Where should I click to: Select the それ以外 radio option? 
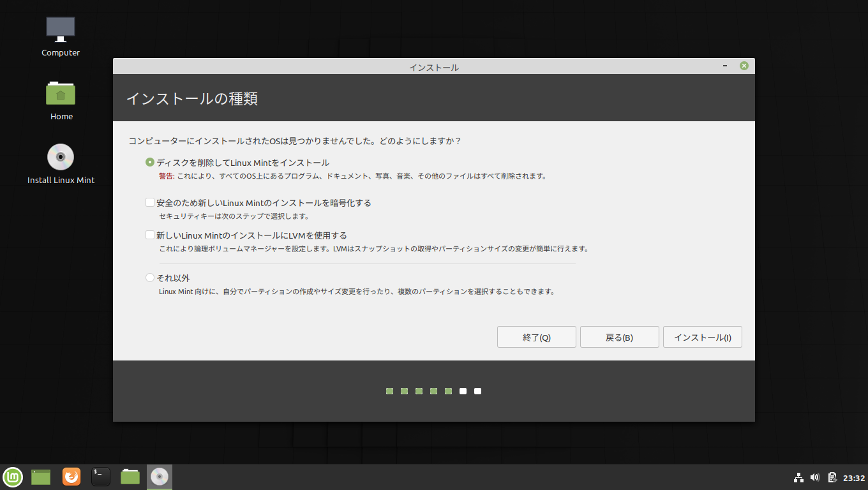[x=150, y=278]
